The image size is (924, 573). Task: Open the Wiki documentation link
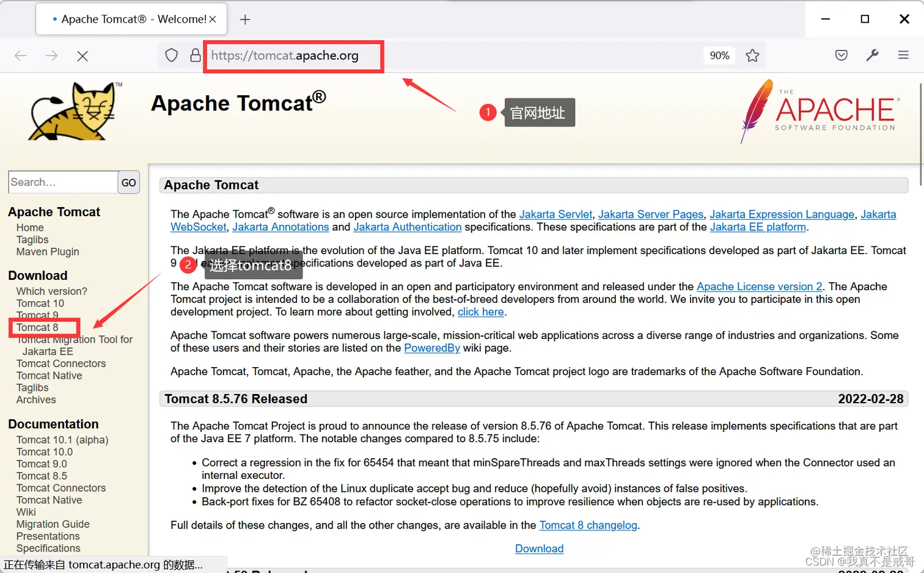click(x=26, y=512)
